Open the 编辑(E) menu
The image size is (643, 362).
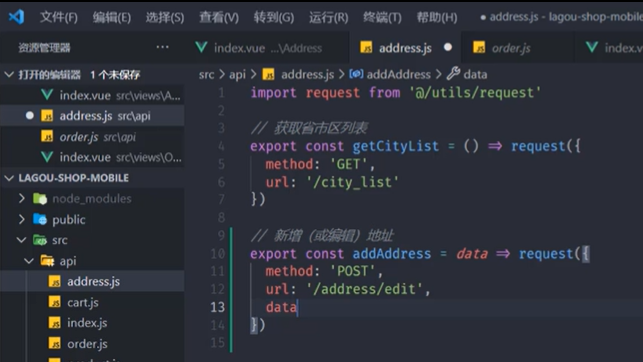tap(112, 17)
